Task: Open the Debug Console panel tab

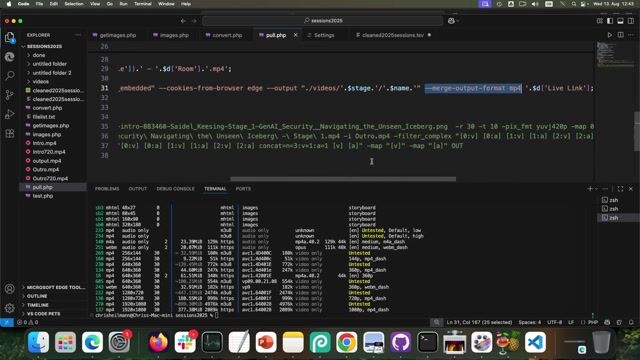Action: [x=176, y=189]
